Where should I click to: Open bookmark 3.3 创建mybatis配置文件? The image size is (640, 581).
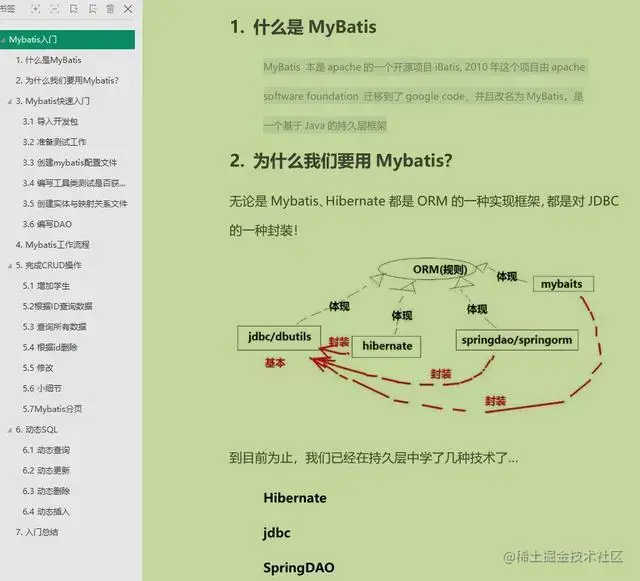pos(70,163)
